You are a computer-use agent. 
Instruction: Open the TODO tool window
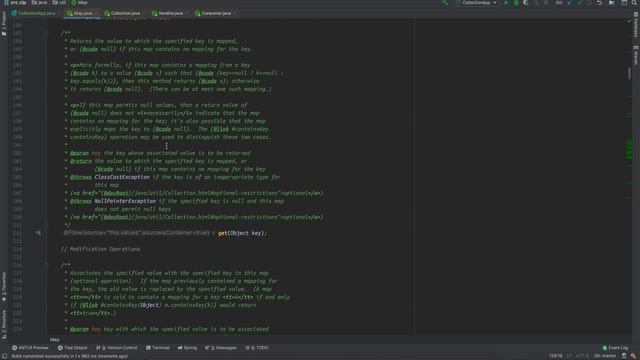(x=257, y=348)
